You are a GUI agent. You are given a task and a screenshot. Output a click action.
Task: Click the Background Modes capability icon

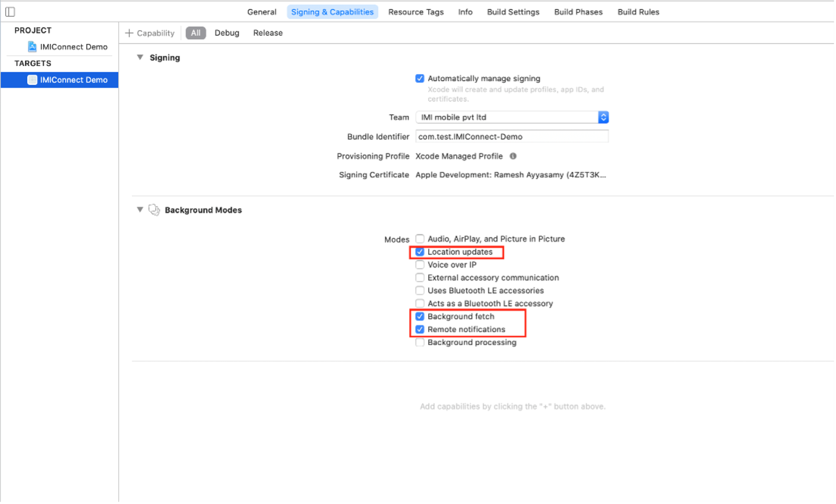tap(154, 210)
